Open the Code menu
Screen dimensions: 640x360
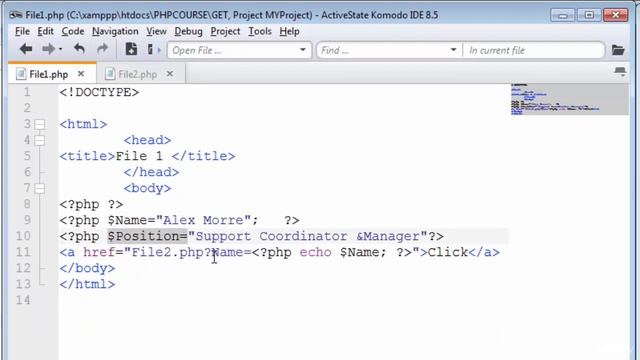(73, 31)
